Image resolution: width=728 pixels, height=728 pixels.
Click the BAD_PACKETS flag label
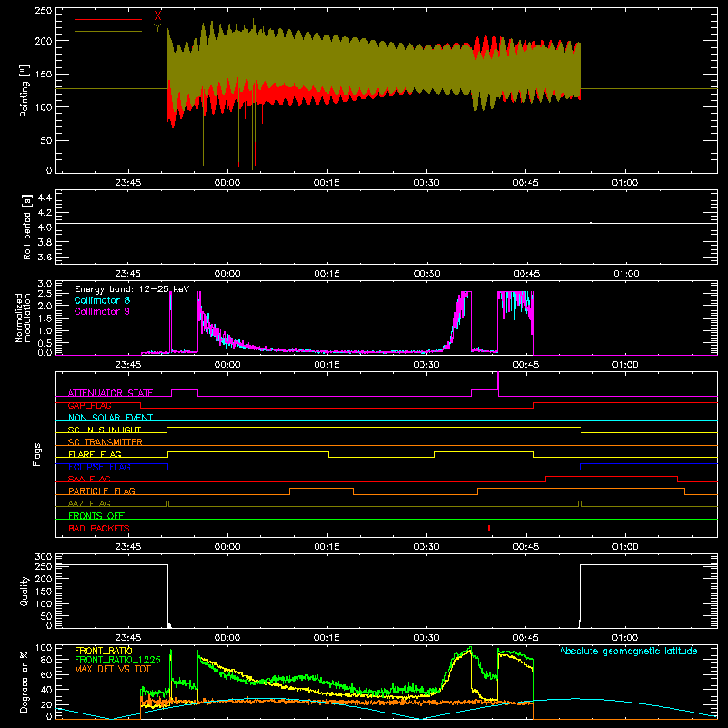[99, 528]
